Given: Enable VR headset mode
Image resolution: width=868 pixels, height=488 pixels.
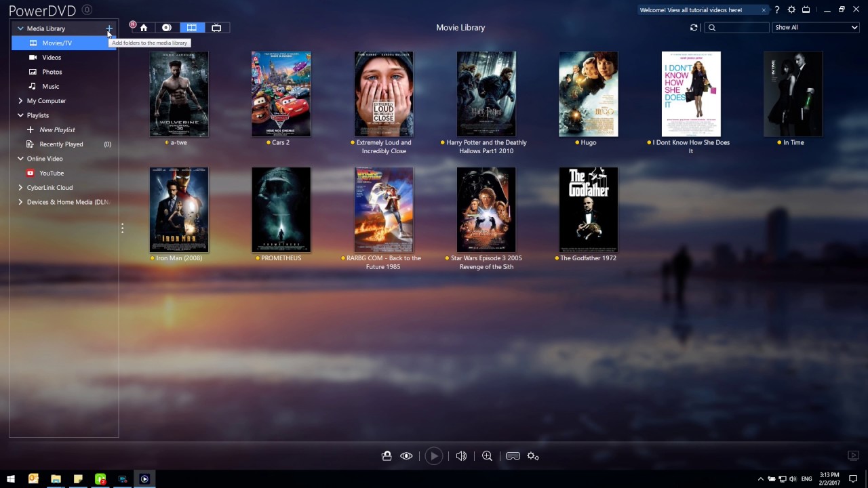Looking at the screenshot, I should (x=513, y=456).
